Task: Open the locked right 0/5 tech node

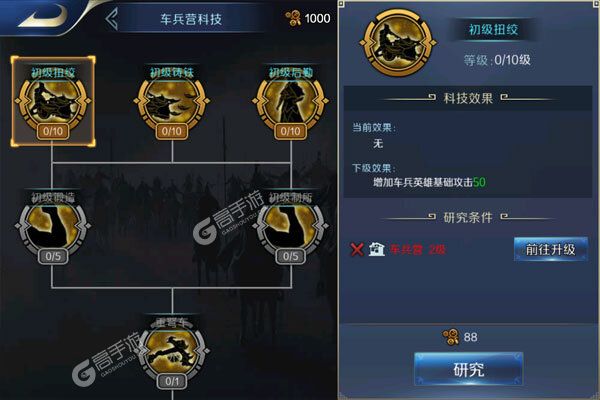Action: click(290, 228)
